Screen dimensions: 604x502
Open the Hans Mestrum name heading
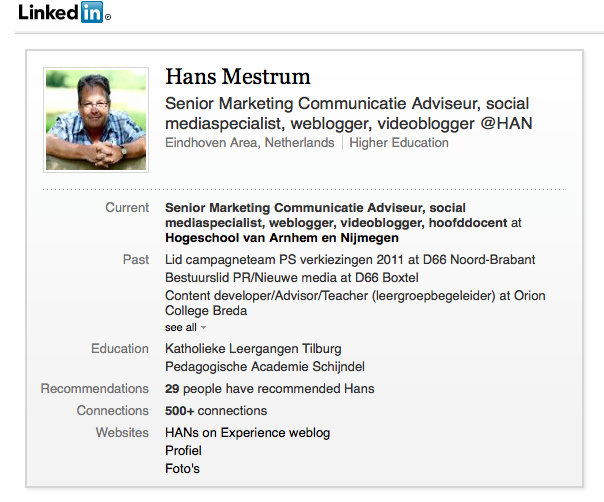click(238, 76)
